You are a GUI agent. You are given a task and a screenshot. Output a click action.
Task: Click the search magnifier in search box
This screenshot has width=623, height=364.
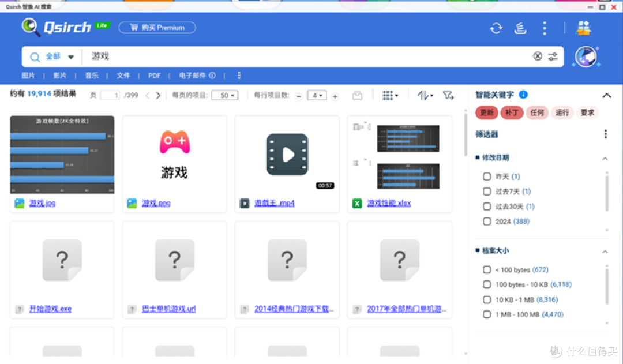click(35, 57)
